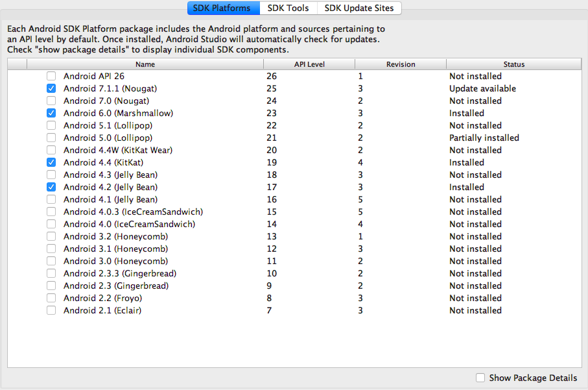Click API level value 7
Screen dimensions: 588x390
coord(269,310)
